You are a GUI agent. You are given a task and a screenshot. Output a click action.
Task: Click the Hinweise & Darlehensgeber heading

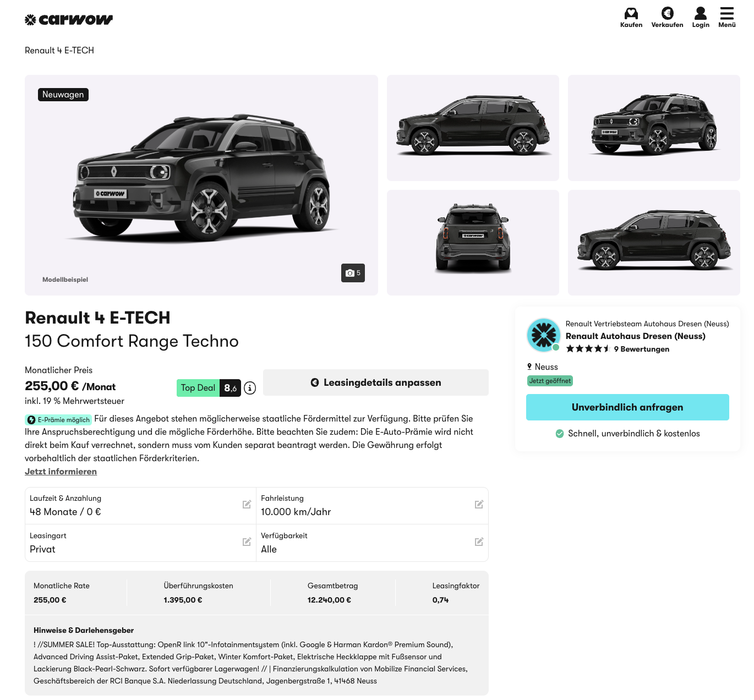(84, 630)
